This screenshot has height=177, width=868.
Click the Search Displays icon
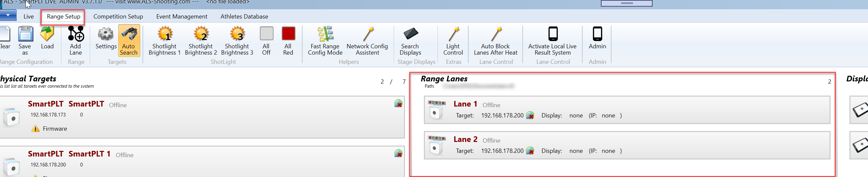(x=410, y=34)
